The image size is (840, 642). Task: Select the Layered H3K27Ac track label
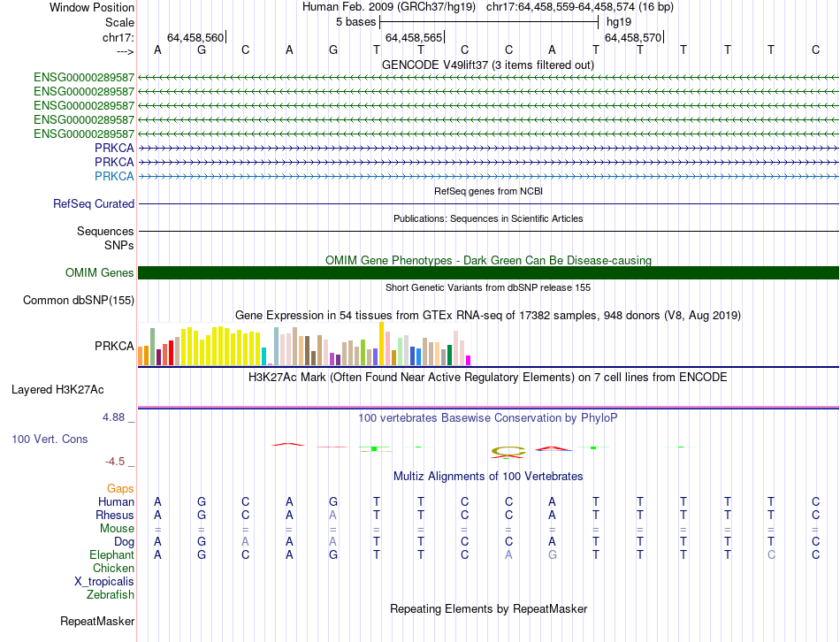tap(57, 390)
